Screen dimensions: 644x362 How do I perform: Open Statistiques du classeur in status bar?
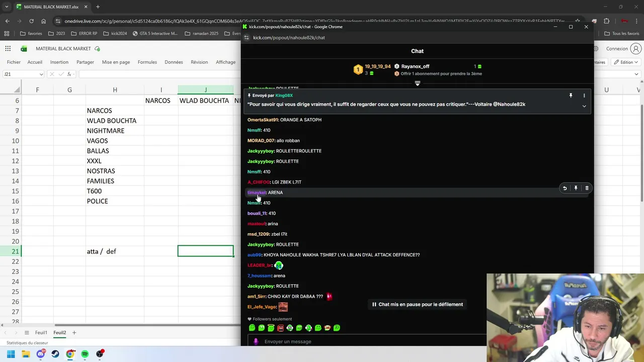coord(27,343)
